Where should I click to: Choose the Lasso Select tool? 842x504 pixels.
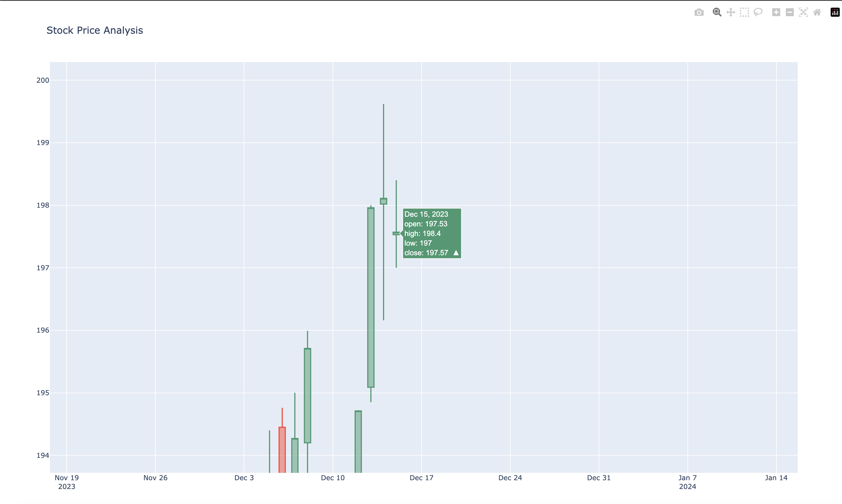(x=758, y=12)
